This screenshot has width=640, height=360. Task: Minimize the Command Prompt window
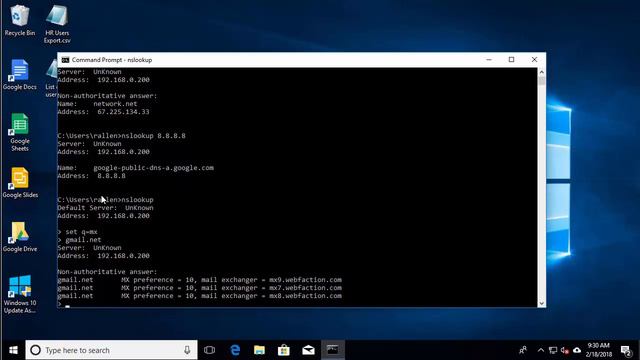(489, 60)
